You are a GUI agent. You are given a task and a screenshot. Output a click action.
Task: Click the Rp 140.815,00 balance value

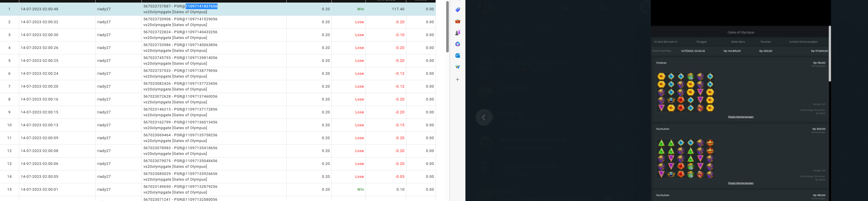(732, 51)
